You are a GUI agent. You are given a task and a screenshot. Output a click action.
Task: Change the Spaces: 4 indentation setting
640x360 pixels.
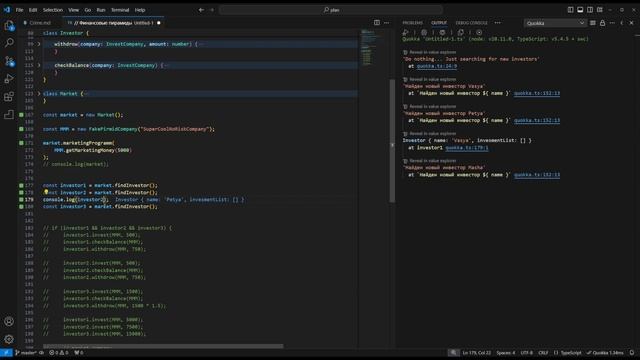click(505, 353)
